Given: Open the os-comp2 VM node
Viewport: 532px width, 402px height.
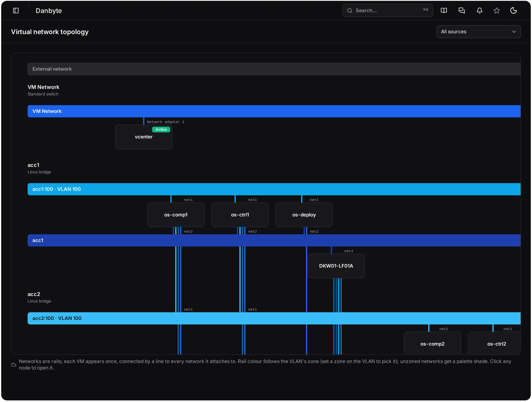Looking at the screenshot, I should click(x=432, y=343).
